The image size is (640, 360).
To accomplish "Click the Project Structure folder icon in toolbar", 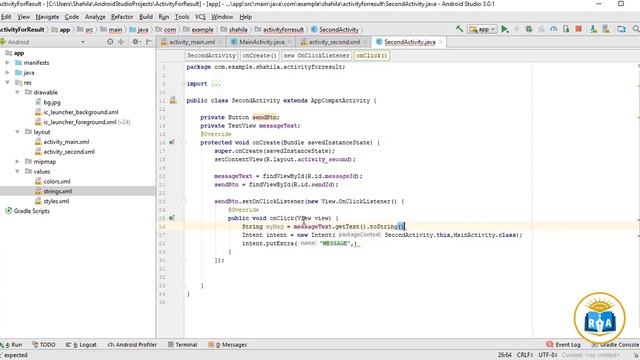I will coord(621,29).
